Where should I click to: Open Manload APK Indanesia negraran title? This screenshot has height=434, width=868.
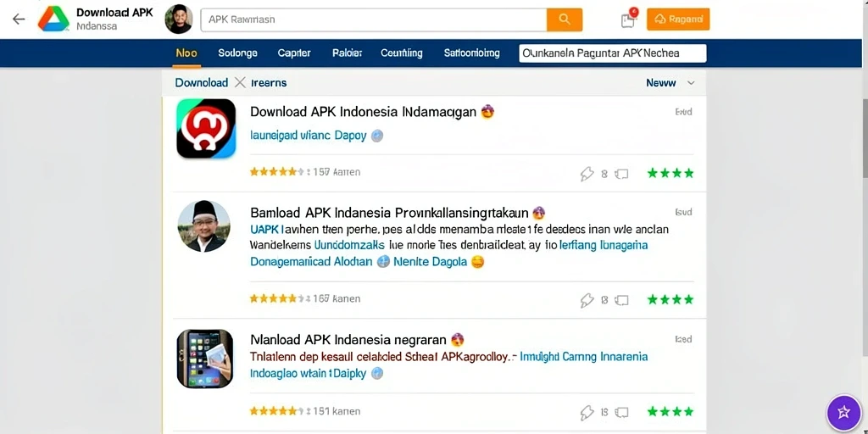pyautogui.click(x=348, y=339)
